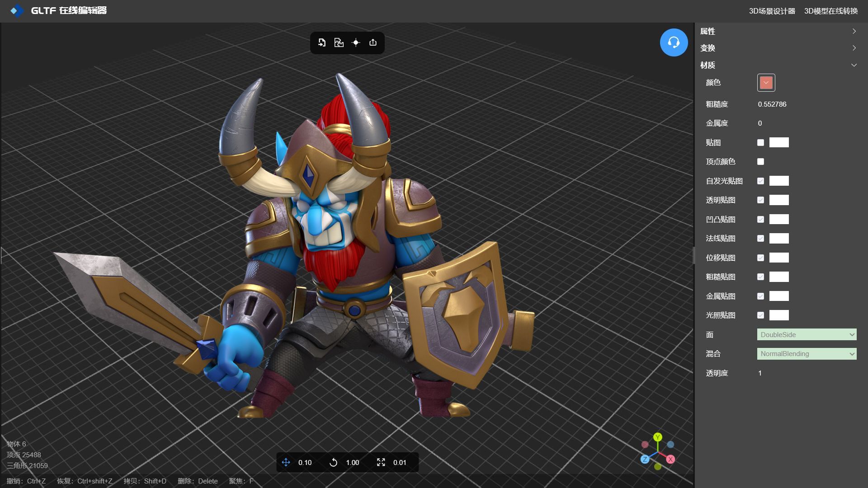
Task: Click the export share icon in toolbar
Action: click(373, 42)
